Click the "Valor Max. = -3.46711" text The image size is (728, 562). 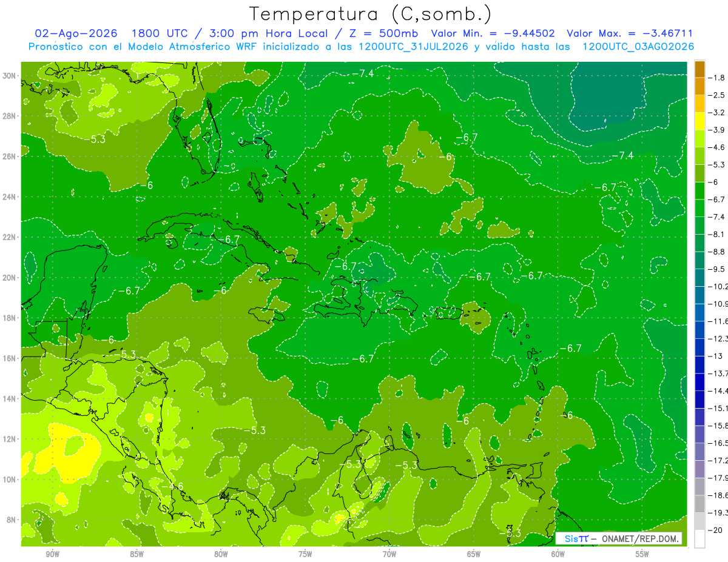[630, 33]
